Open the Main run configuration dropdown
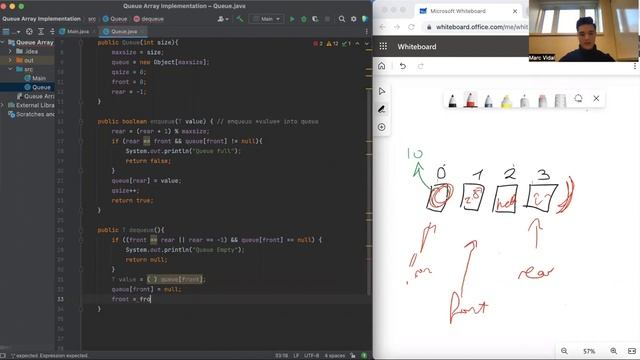Image resolution: width=640 pixels, height=360 pixels. click(x=267, y=19)
